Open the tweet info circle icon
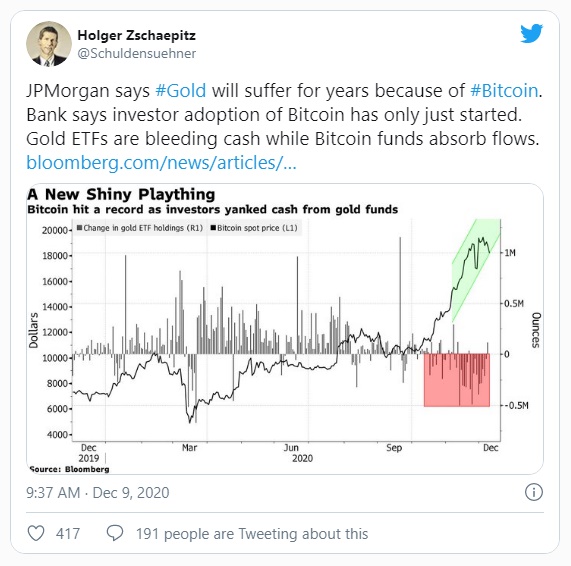Screen dimensions: 571x566 pyautogui.click(x=533, y=492)
